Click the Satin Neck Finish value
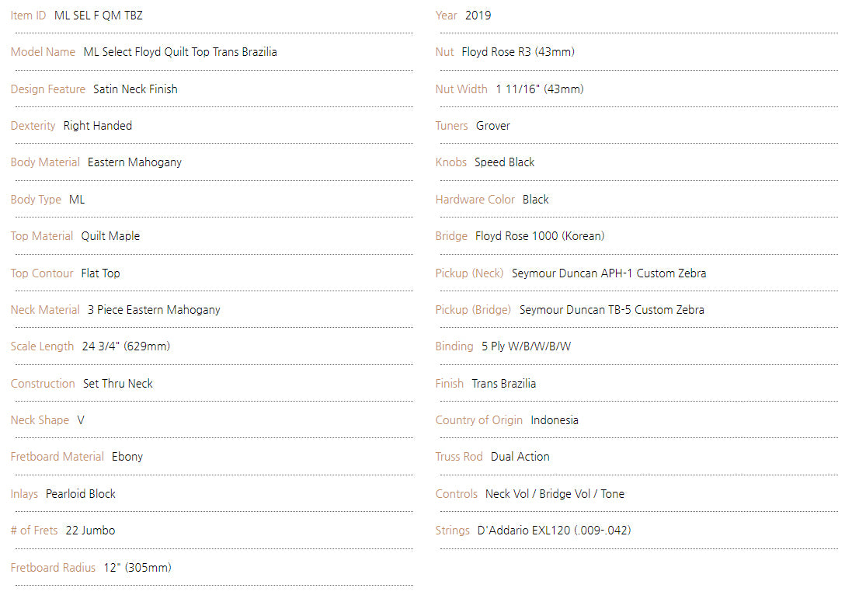 [135, 89]
